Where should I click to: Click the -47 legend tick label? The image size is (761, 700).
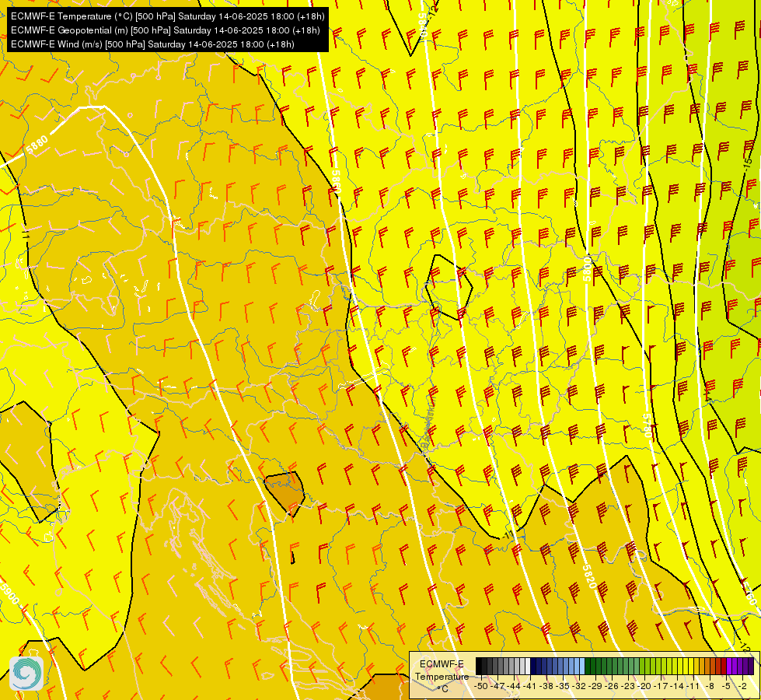497,686
